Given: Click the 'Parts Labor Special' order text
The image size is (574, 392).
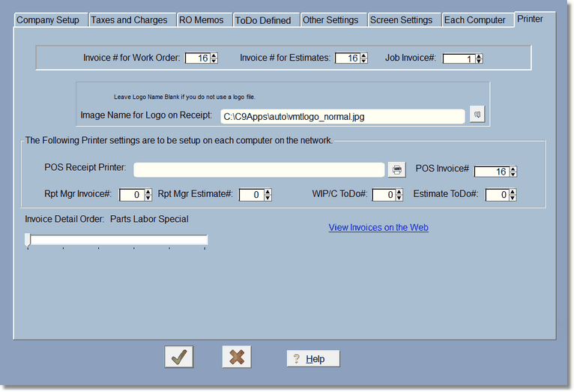Looking at the screenshot, I should [149, 219].
